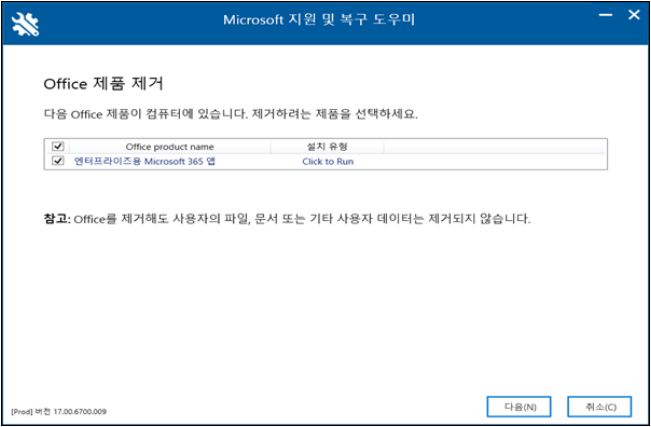Click the Click to Run cell
Viewport: 651px width, 427px height.
[x=328, y=162]
